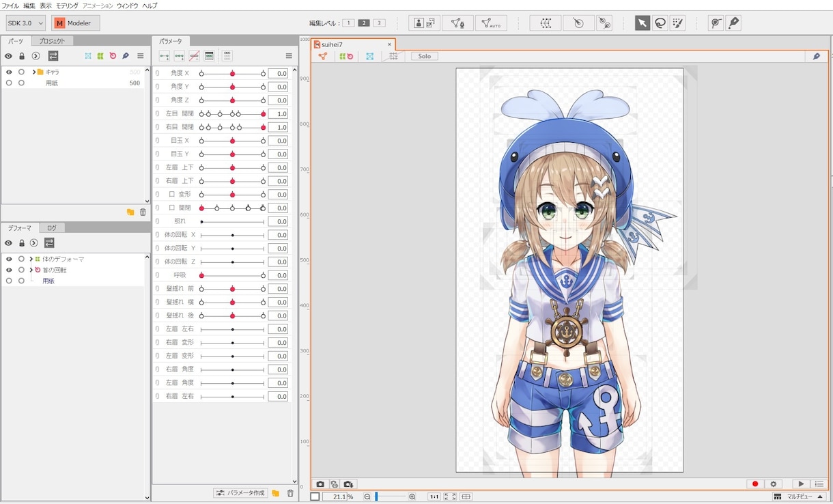
Task: Open the rotation deformer creation tool
Action: (x=578, y=23)
